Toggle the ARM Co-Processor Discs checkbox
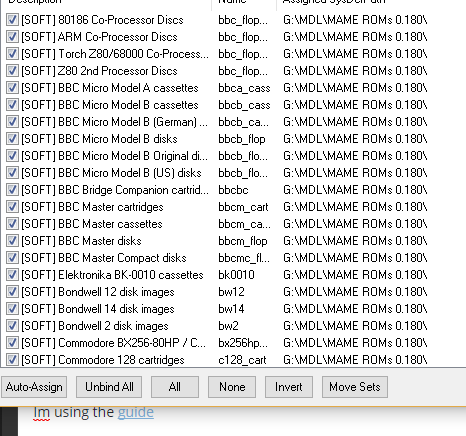This screenshot has width=466, height=436. pyautogui.click(x=12, y=37)
